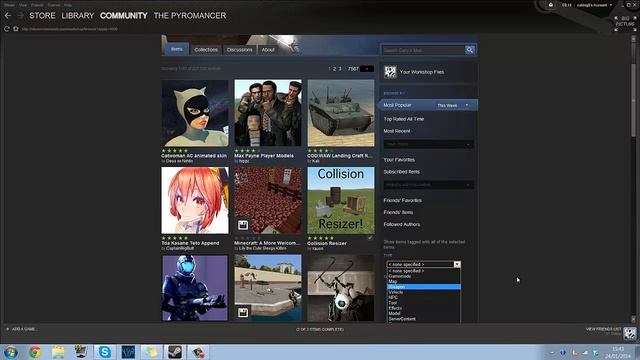This screenshot has height=360, width=640.
Task: Open dropdown below Subscribed Items
Action: (x=429, y=185)
